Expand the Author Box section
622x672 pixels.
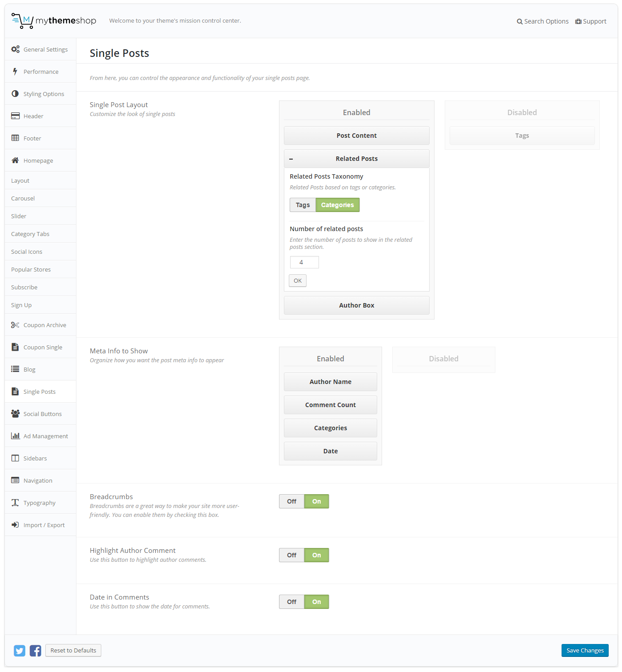click(x=356, y=305)
